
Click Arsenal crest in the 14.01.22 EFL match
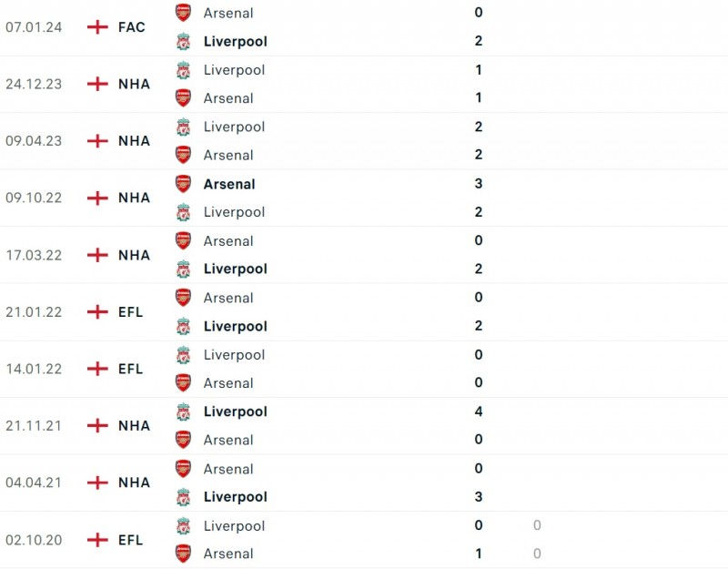[x=183, y=383]
